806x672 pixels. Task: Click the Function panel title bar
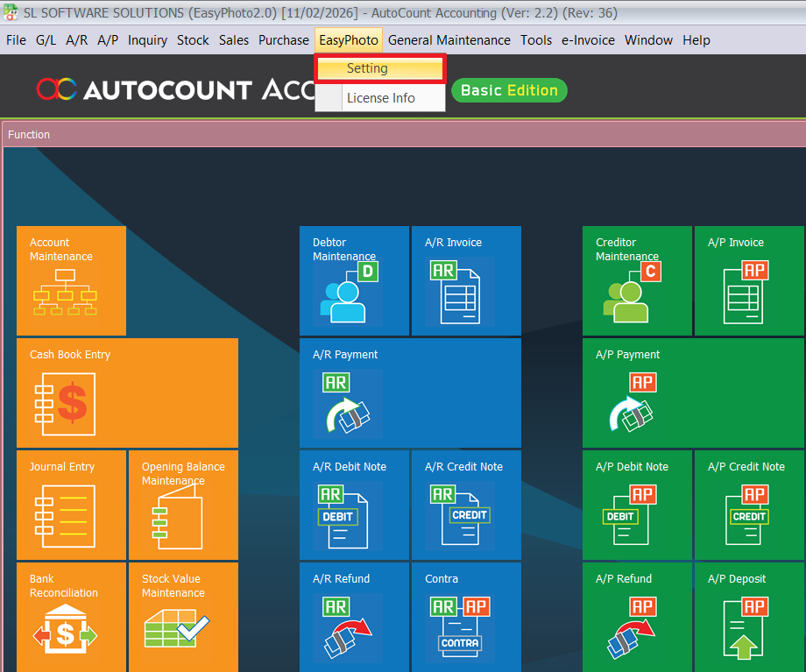(403, 135)
